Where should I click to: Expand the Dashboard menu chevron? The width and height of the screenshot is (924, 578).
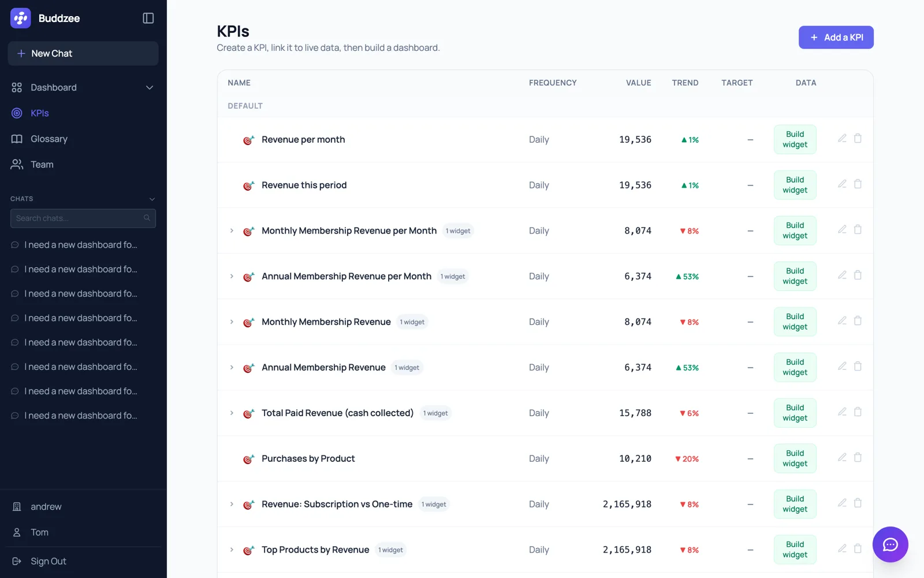[x=150, y=88]
